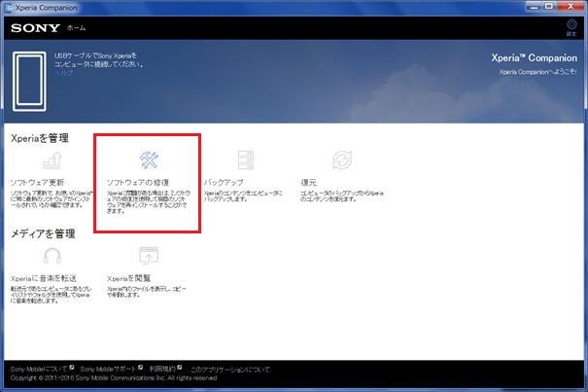
Task: Open バックアップ title
Action: [224, 183]
